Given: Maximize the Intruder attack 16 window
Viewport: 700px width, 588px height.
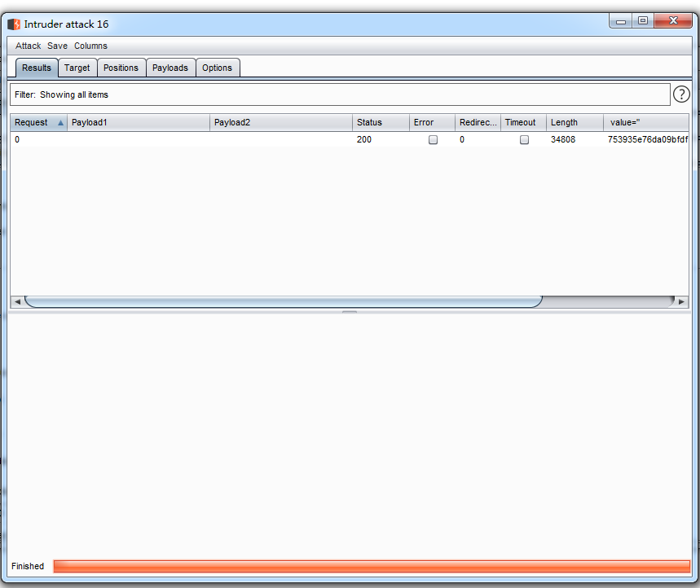Looking at the screenshot, I should click(643, 21).
